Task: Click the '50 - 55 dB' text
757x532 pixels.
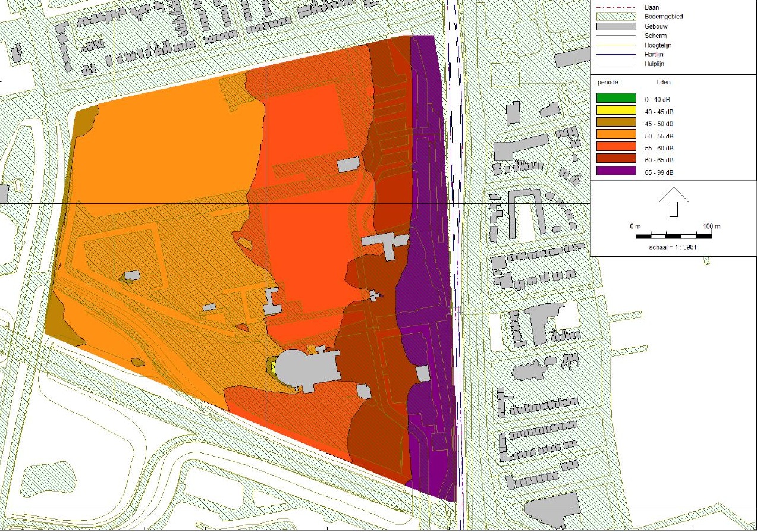Action: click(659, 136)
